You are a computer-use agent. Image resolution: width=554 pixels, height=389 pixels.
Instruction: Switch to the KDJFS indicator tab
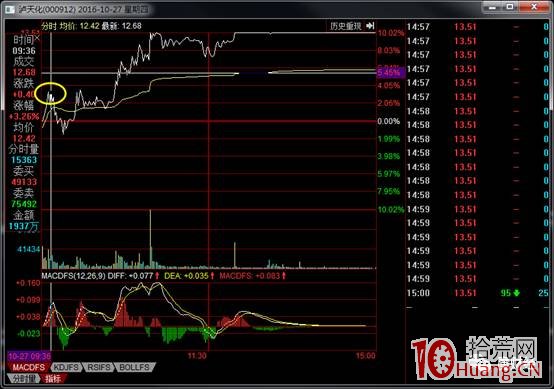(x=66, y=367)
